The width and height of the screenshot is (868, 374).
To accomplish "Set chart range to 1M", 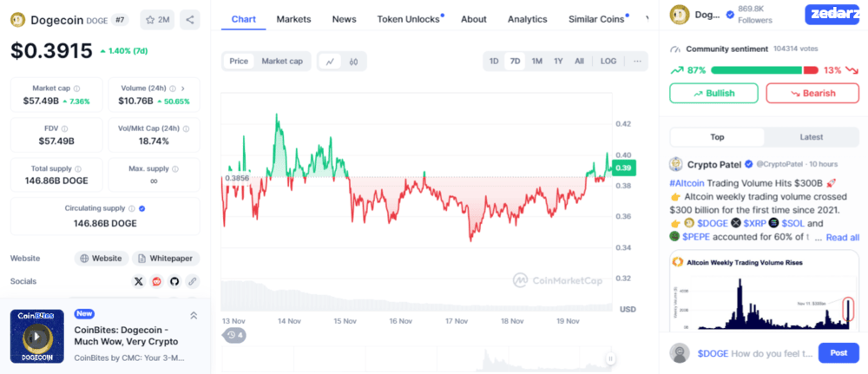I will click(536, 62).
